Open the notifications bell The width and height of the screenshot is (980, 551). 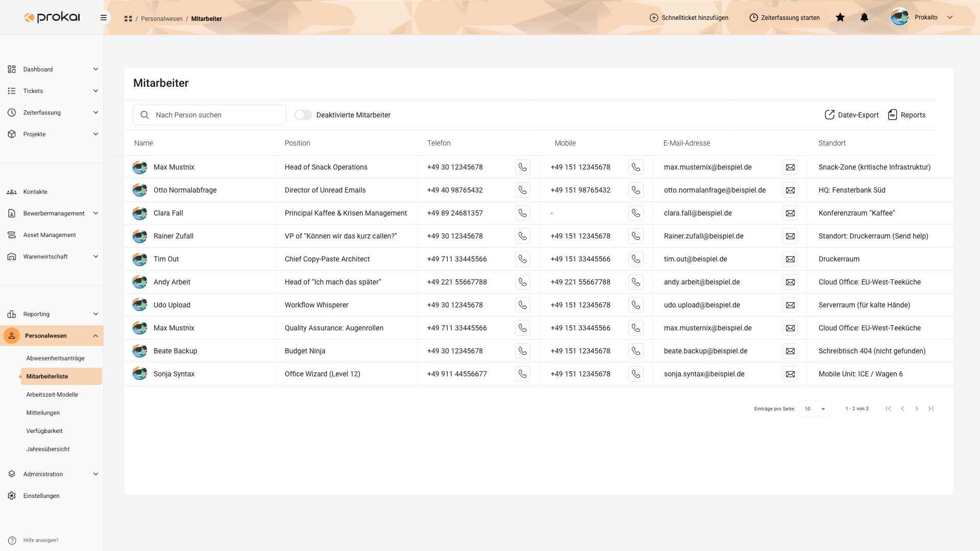click(864, 17)
